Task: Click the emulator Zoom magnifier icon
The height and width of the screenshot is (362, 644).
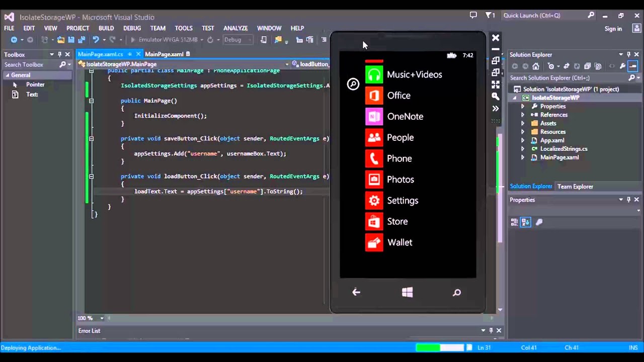Action: [496, 96]
